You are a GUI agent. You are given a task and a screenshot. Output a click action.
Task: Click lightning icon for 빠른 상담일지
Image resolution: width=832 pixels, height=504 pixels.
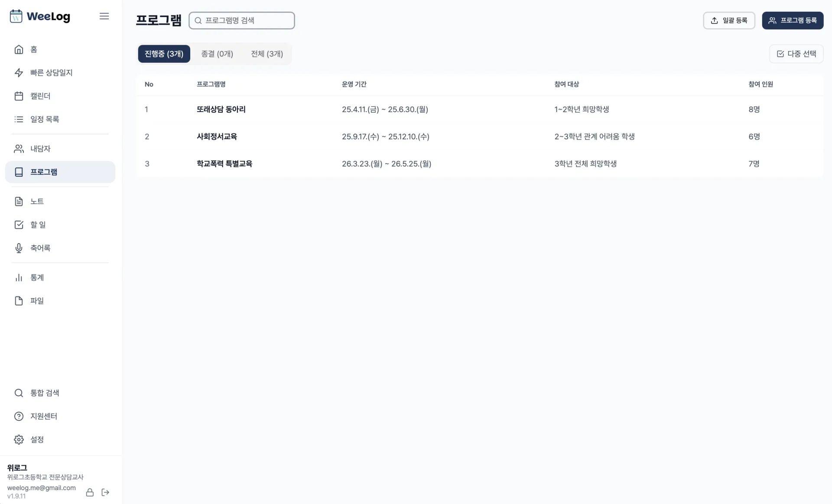point(19,73)
